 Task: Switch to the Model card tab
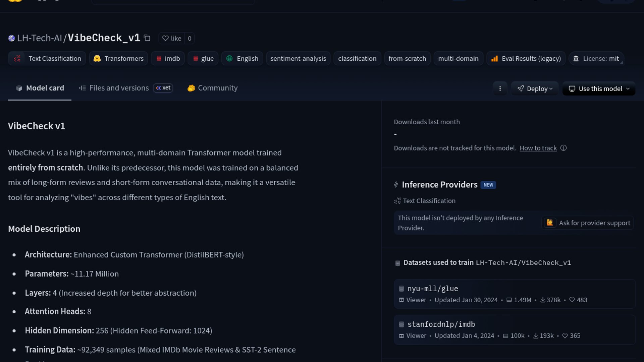[40, 88]
